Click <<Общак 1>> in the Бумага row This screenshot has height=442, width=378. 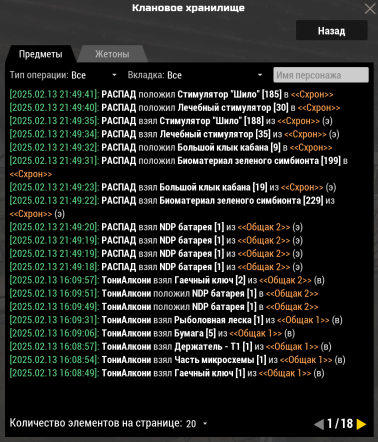[256, 333]
